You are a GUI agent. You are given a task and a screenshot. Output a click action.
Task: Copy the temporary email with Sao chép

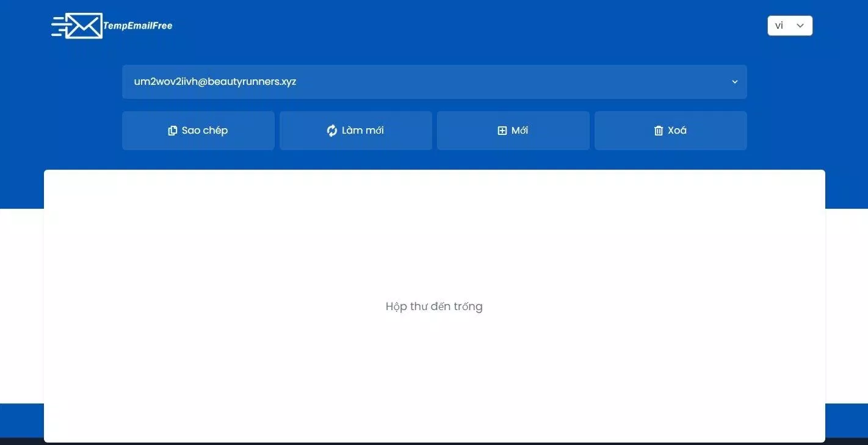[198, 130]
